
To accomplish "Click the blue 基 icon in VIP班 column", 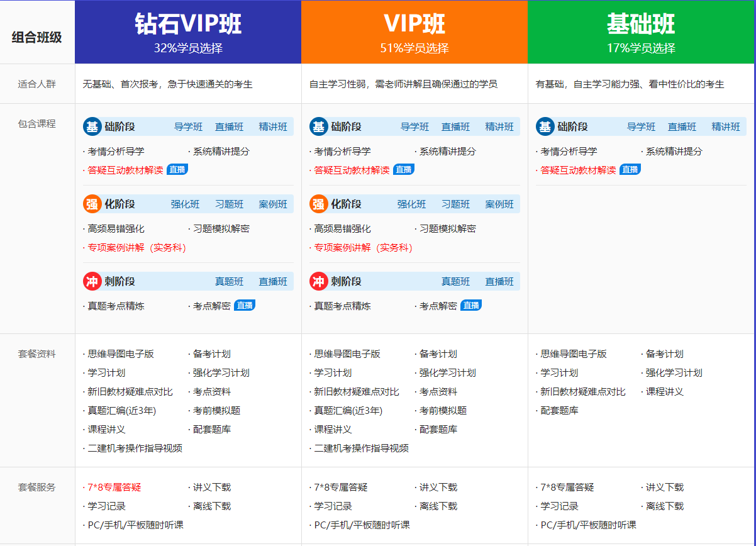I will click(x=318, y=126).
